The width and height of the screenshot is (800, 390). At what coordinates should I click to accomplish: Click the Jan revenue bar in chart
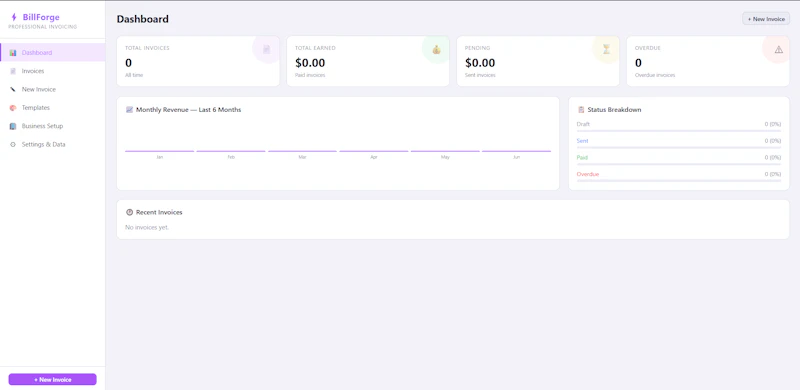point(160,151)
